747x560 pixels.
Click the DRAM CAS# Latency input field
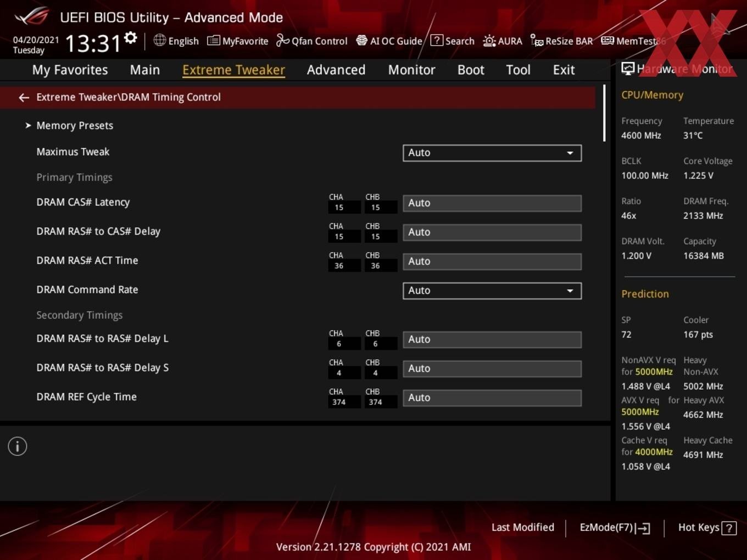(492, 203)
